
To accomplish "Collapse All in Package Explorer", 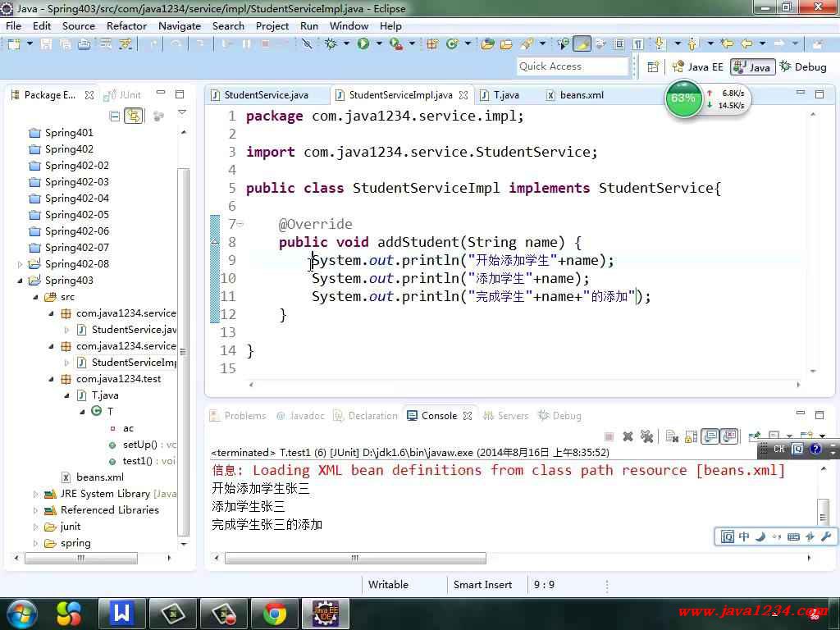I will pos(114,116).
